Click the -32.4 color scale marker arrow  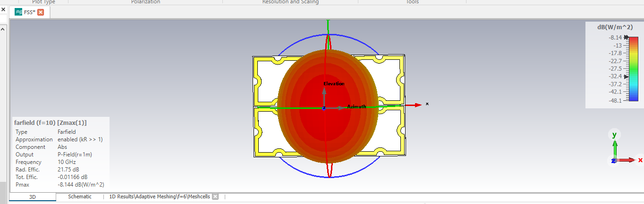(x=627, y=76)
